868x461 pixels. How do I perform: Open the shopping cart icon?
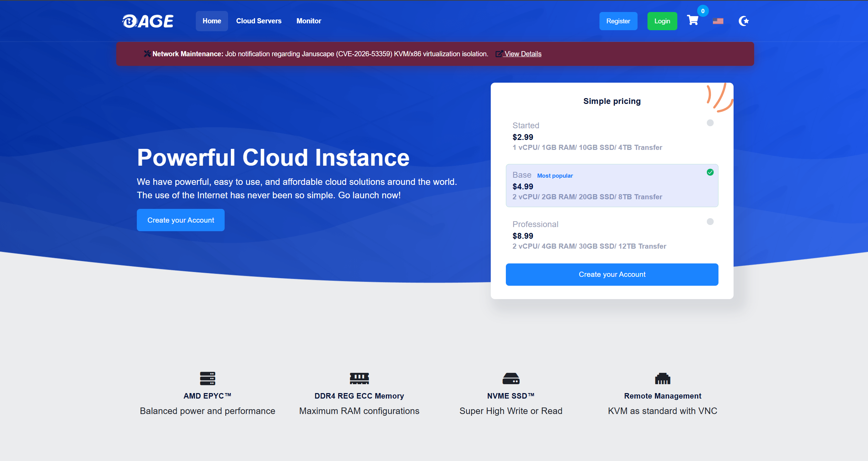(692, 21)
